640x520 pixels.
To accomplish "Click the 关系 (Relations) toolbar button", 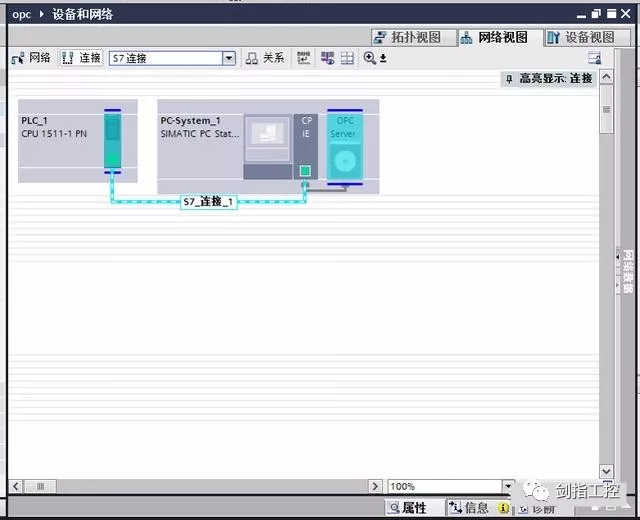I will (265, 58).
